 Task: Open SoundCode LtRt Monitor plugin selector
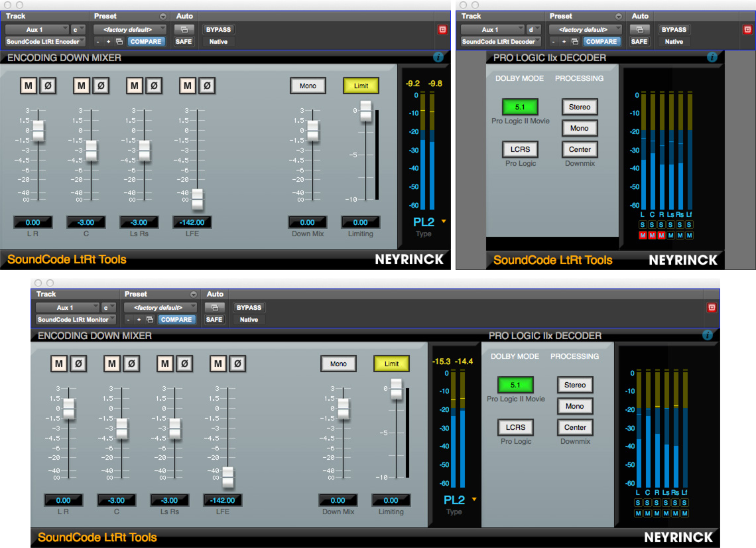click(76, 320)
